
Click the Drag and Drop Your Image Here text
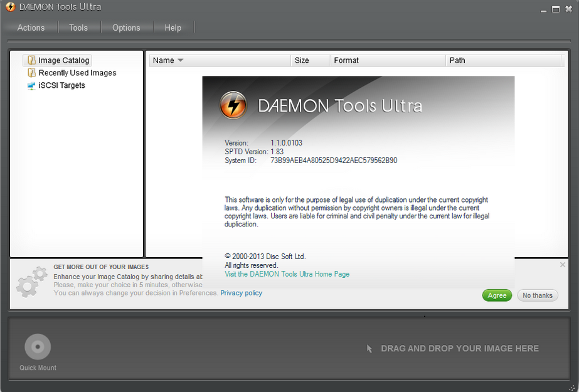point(460,349)
